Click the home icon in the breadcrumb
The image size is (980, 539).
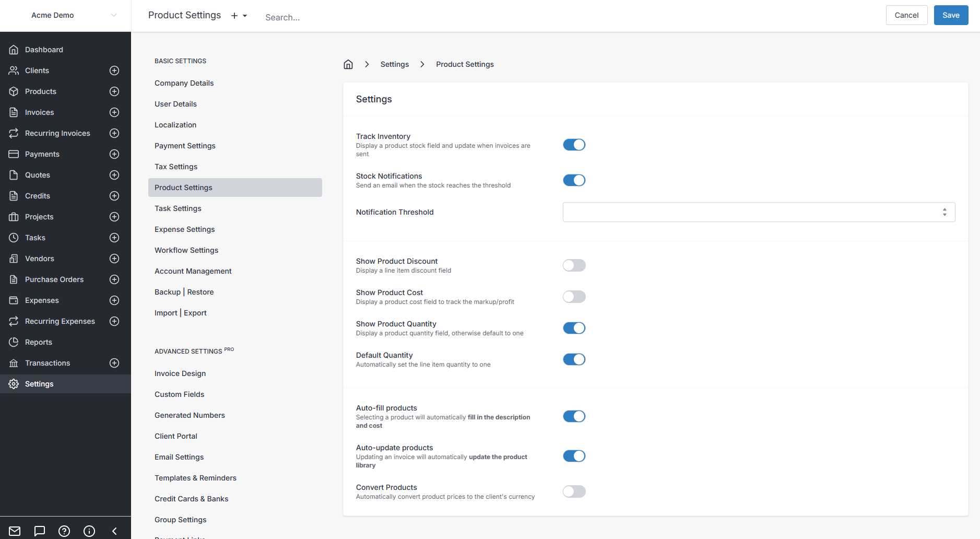pyautogui.click(x=348, y=64)
